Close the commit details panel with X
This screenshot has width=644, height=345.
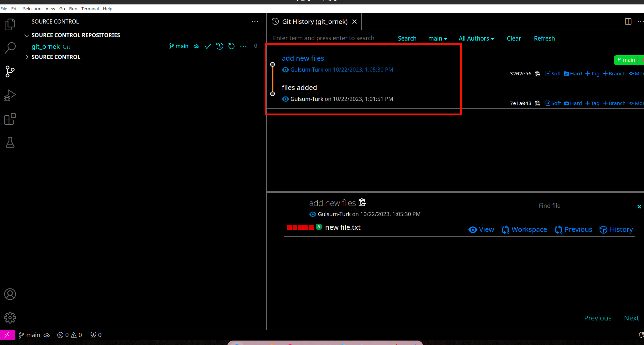[639, 207]
